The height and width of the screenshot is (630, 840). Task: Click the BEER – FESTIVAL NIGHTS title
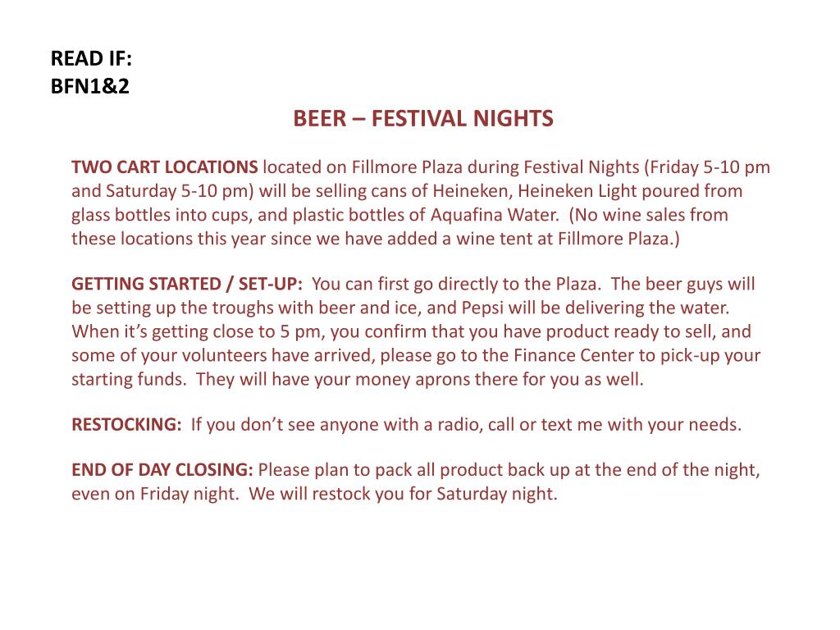pyautogui.click(x=423, y=118)
